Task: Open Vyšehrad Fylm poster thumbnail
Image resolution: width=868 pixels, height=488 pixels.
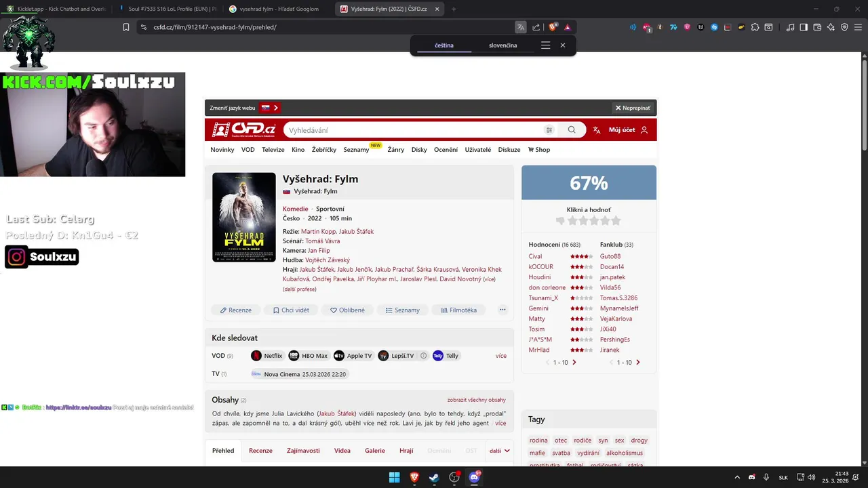Action: [244, 218]
